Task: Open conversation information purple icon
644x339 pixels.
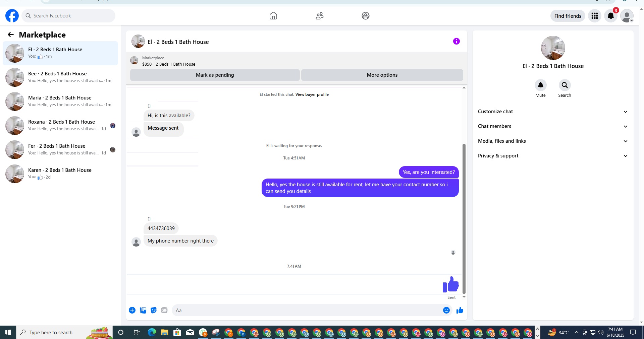Action: tap(457, 41)
